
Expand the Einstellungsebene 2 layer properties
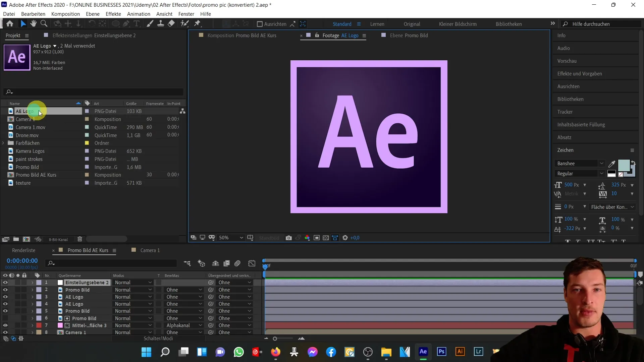click(x=32, y=283)
